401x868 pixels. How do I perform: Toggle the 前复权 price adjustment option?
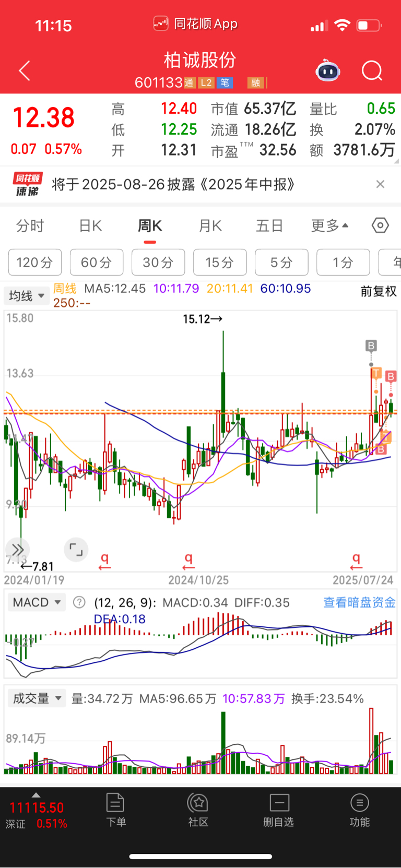[x=379, y=291]
